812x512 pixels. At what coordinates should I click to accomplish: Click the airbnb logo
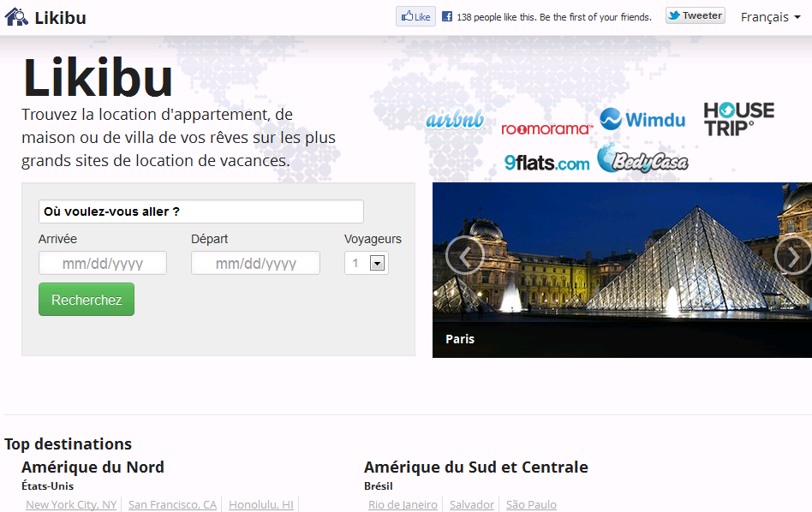(x=455, y=120)
